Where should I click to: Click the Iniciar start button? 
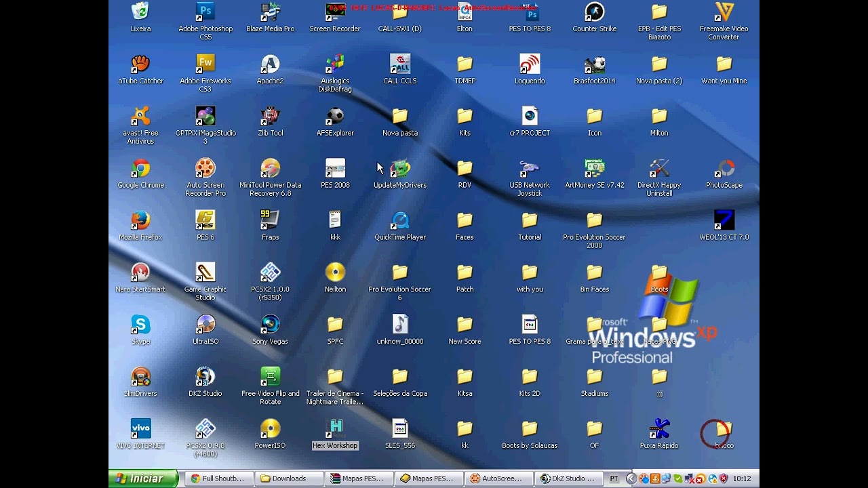143,479
